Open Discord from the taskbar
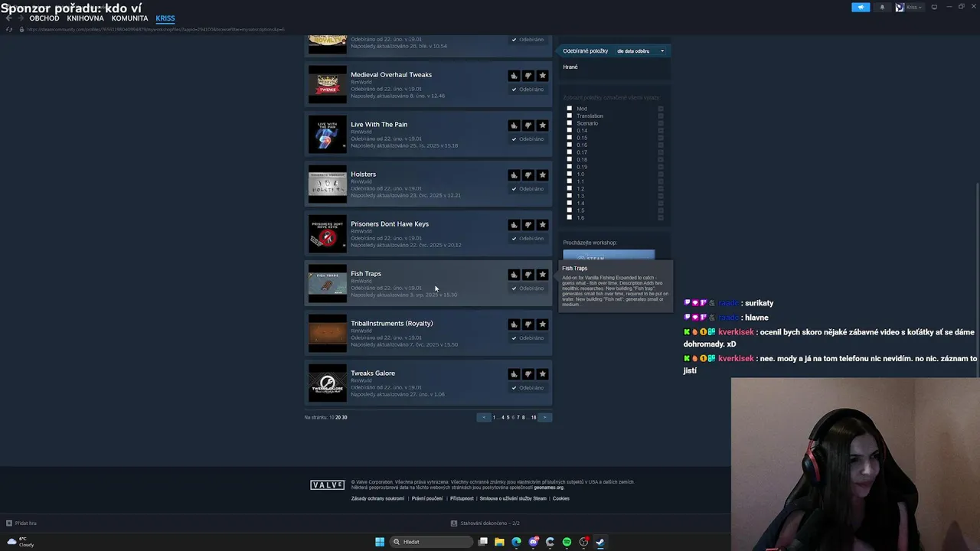The image size is (980, 551). [533, 542]
